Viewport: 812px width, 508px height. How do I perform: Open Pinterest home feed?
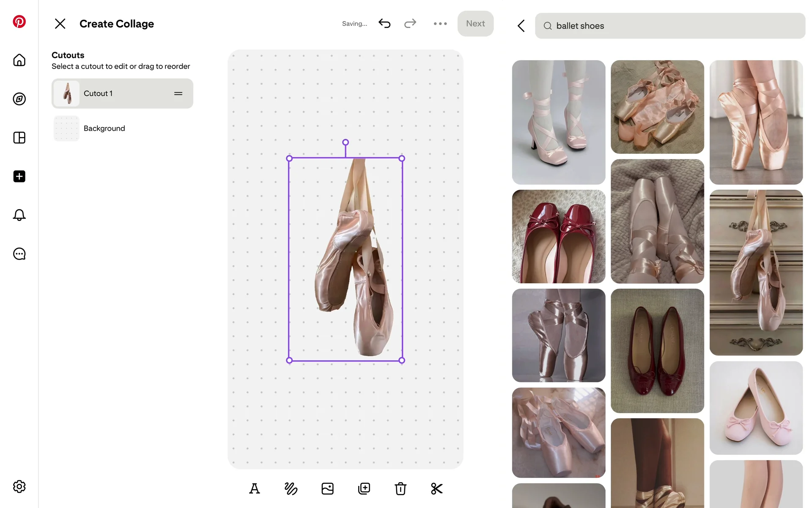click(19, 60)
